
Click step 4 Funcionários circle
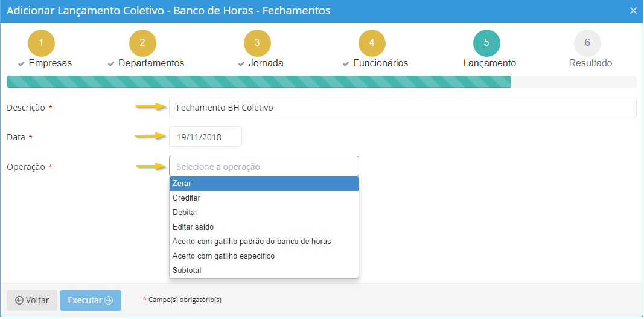372,43
